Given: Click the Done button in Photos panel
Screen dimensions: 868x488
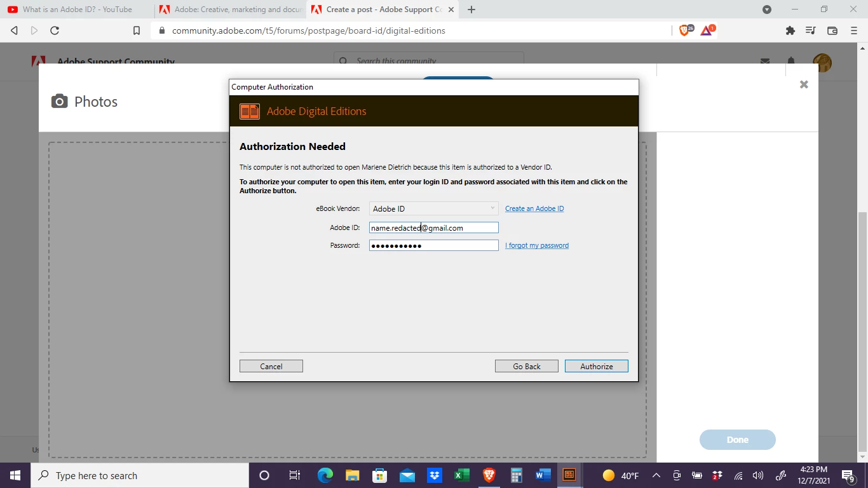Looking at the screenshot, I should [738, 440].
